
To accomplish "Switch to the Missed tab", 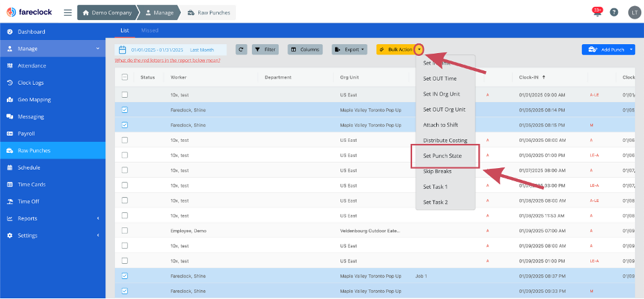I will [x=149, y=30].
